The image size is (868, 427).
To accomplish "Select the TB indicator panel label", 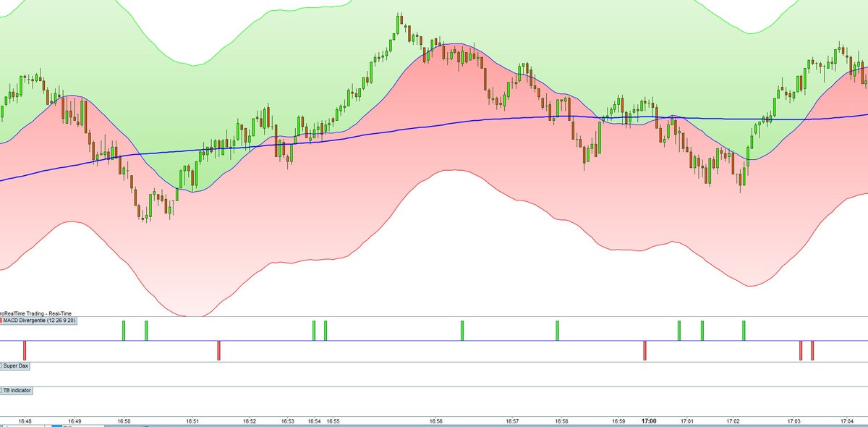I will 17,390.
